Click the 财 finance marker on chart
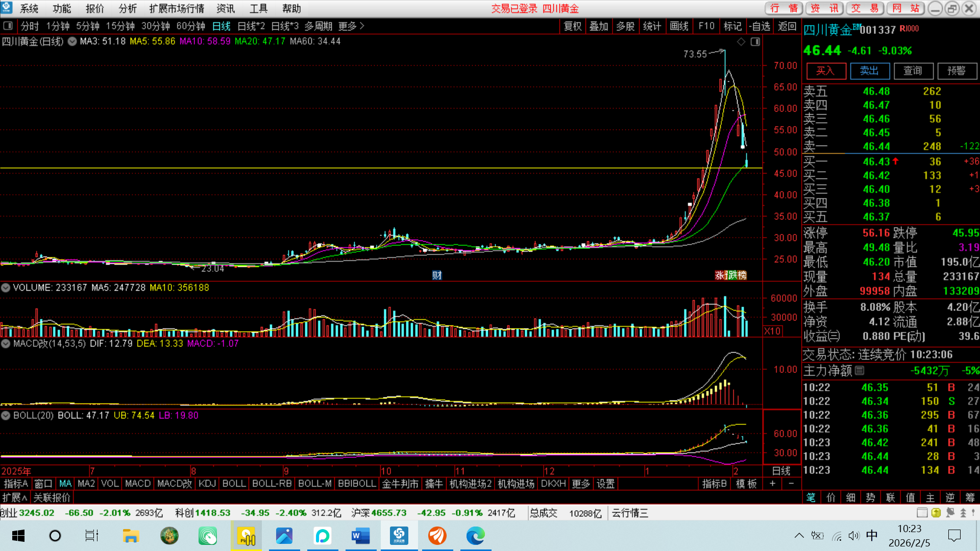The image size is (980, 551). (x=437, y=275)
